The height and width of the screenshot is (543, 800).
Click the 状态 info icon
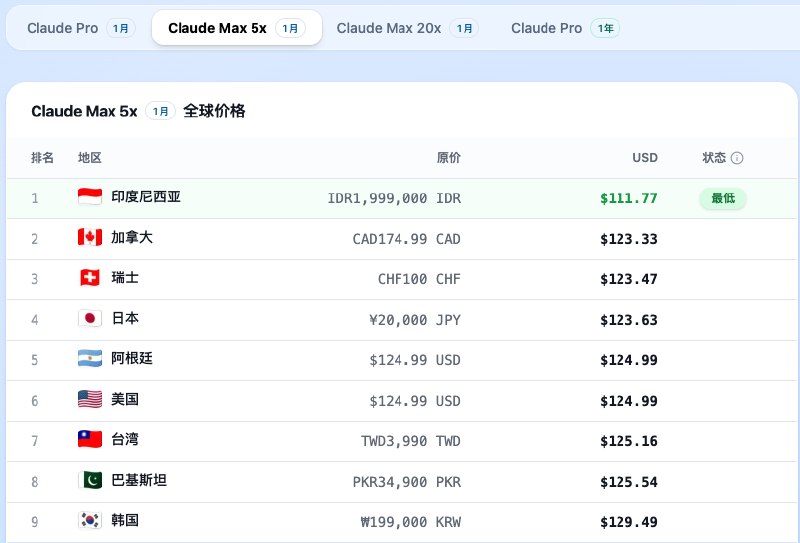click(737, 158)
